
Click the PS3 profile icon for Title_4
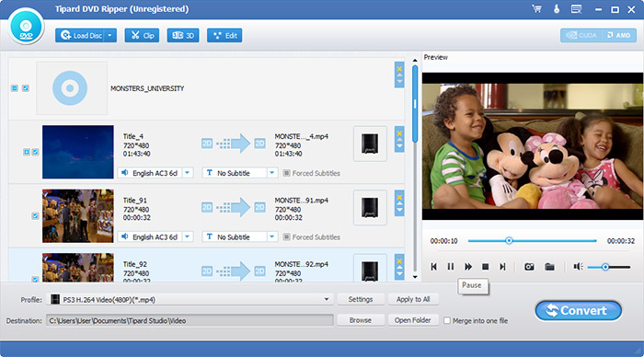(370, 144)
